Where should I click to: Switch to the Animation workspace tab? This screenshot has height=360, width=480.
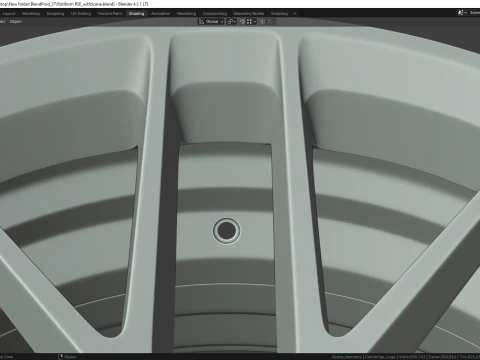tap(160, 14)
